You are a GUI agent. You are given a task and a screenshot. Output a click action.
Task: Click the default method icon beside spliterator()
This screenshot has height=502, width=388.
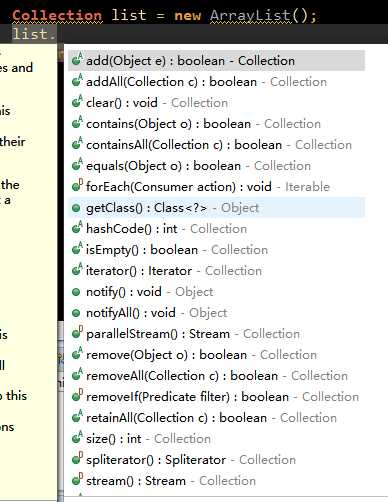click(77, 458)
